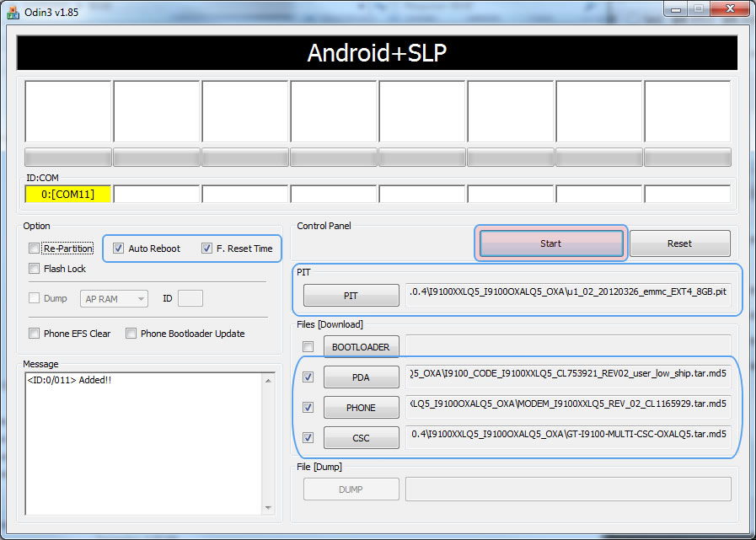
Task: Click the PIT file path field
Action: (x=568, y=295)
